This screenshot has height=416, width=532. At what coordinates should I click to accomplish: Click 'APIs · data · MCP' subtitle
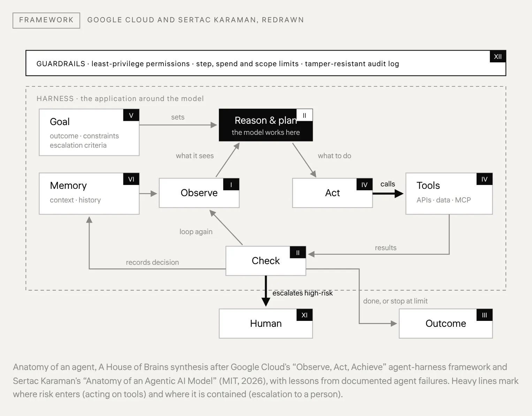point(443,200)
